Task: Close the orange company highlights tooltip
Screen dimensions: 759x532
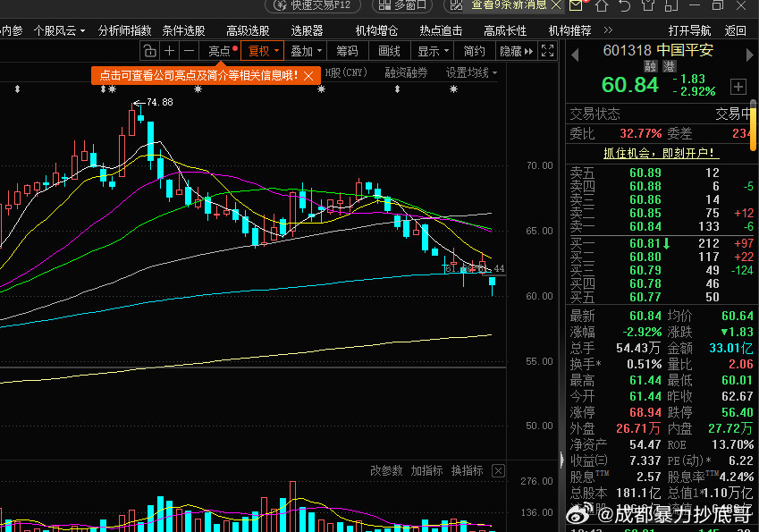Action: (x=308, y=76)
